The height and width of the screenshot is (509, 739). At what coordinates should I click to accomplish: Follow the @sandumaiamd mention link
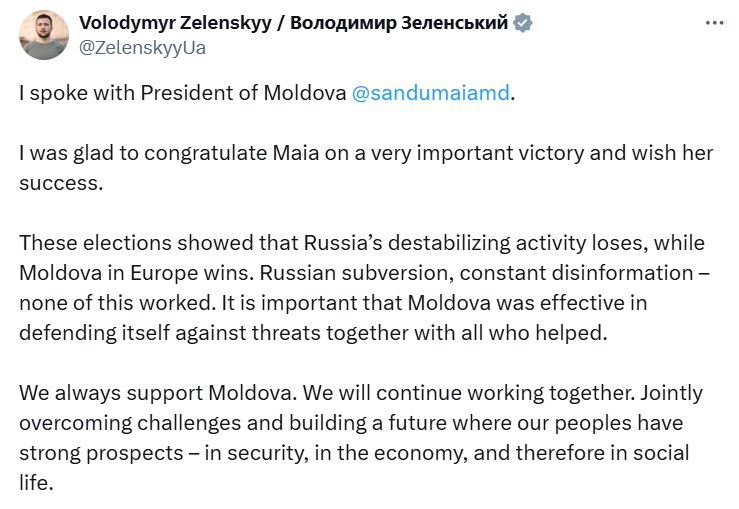pos(431,93)
